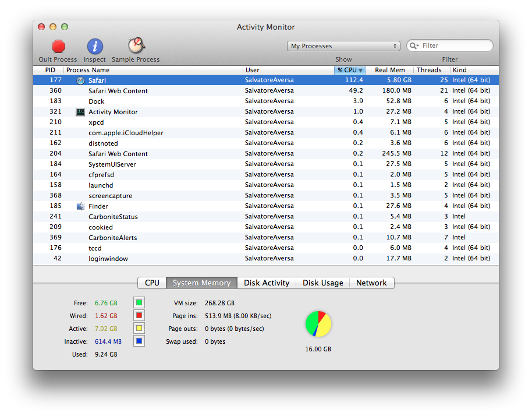Click the Safari compass icon in row 177
Screen dimensions: 532x416
pyautogui.click(x=80, y=80)
